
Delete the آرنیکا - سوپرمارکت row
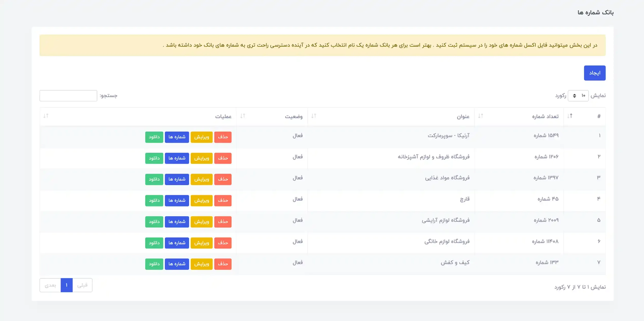(223, 137)
